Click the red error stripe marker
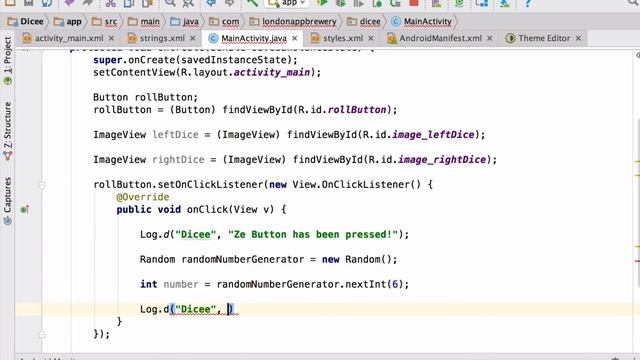Image resolution: width=640 pixels, height=360 pixels. tap(637, 261)
